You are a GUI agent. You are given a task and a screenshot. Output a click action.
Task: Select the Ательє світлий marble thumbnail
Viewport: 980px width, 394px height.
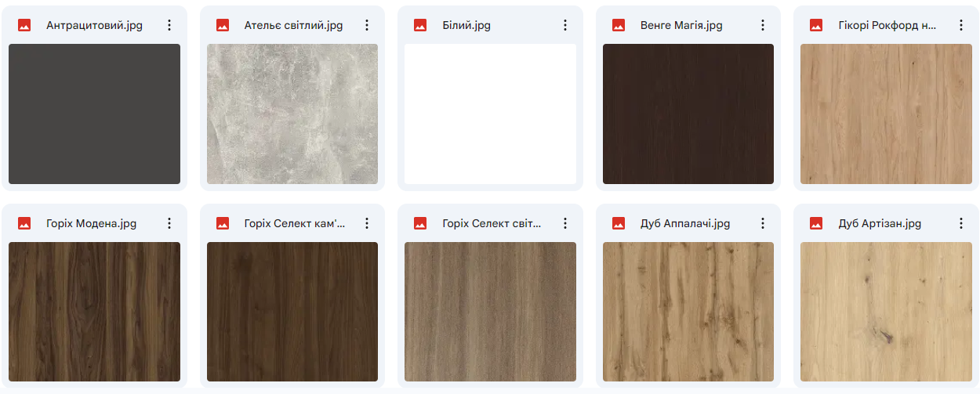[292, 114]
